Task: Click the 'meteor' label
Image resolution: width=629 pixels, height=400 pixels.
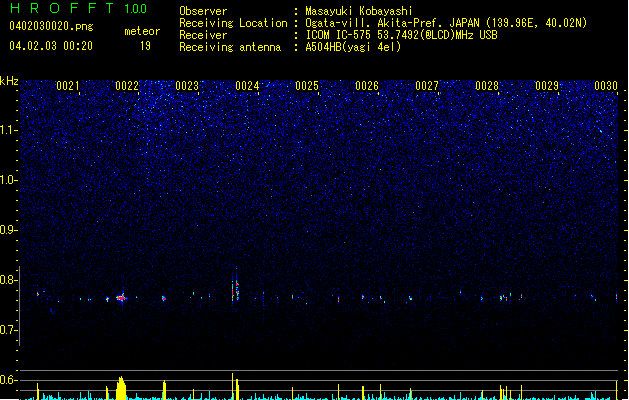Action: pos(142,31)
